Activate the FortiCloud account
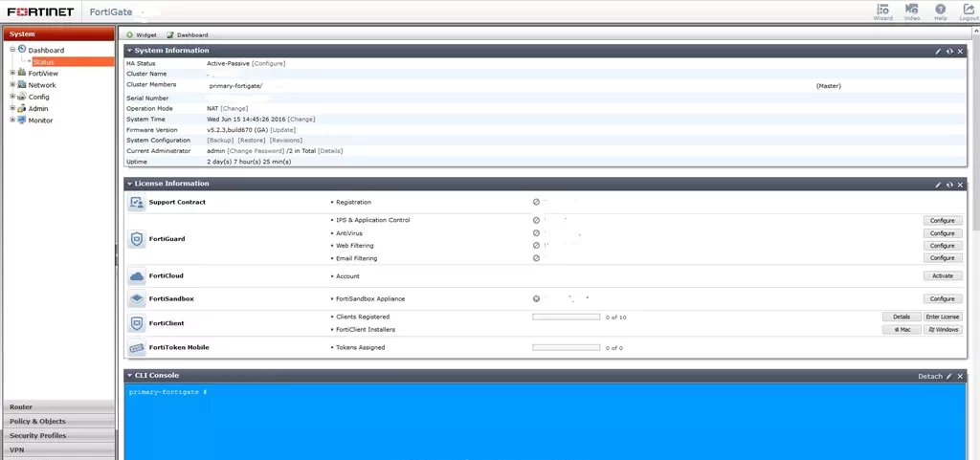Image resolution: width=980 pixels, height=460 pixels. tap(943, 275)
